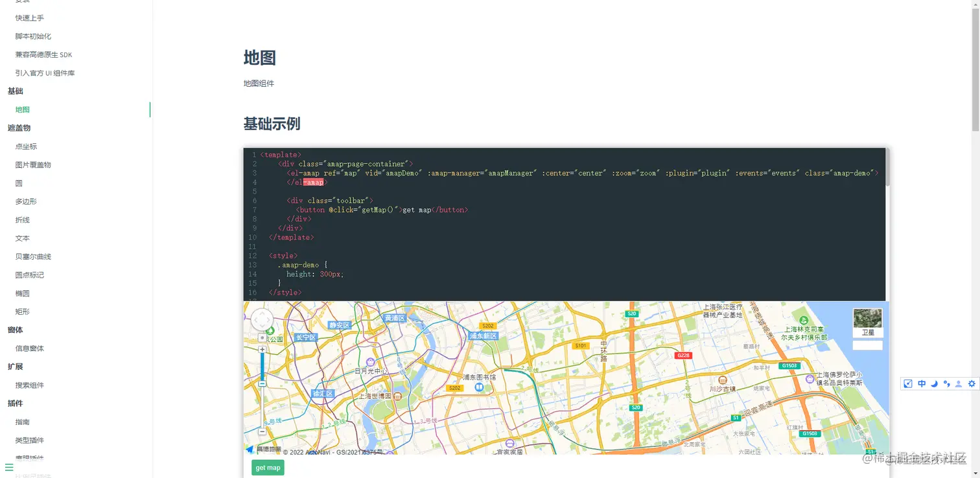Viewport: 980px width, 478px height.
Task: Open 快速上手 in the sidebar
Action: click(30, 18)
